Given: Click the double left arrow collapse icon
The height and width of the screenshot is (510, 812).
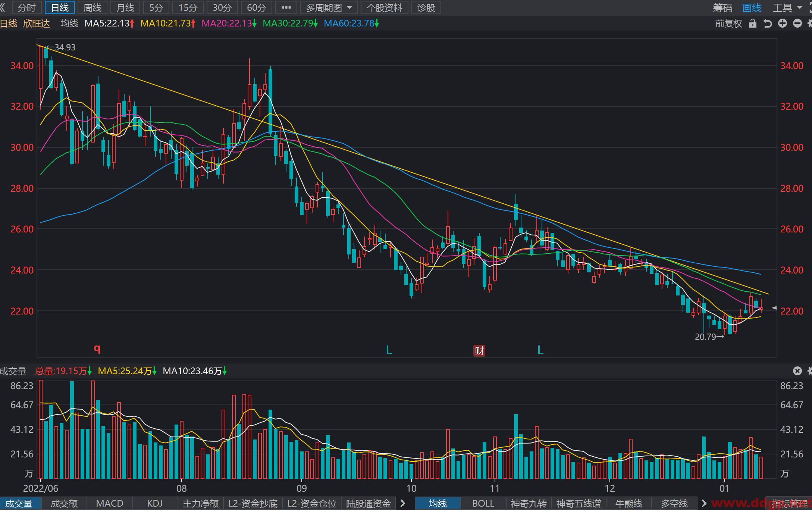Looking at the screenshot, I should click(3, 7).
